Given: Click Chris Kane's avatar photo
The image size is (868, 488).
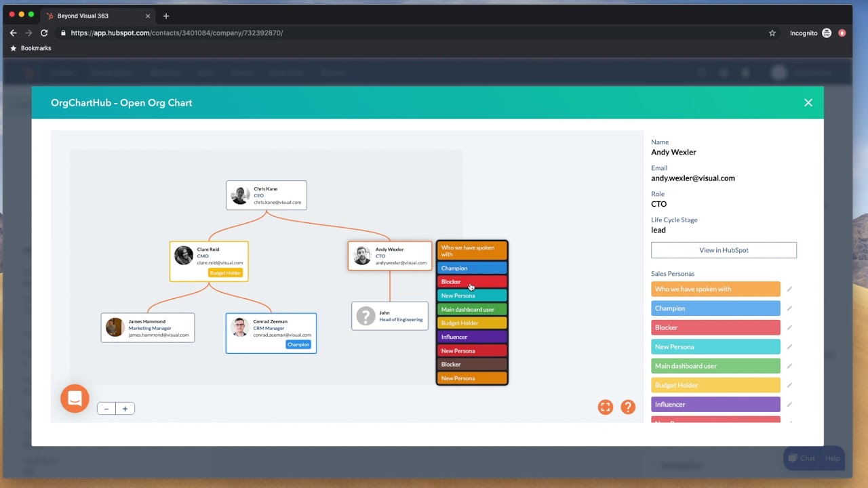Looking at the screenshot, I should pos(240,195).
